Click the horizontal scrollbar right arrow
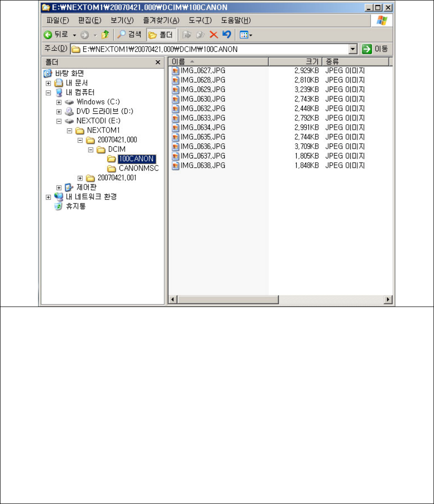The width and height of the screenshot is (434, 504). click(388, 299)
